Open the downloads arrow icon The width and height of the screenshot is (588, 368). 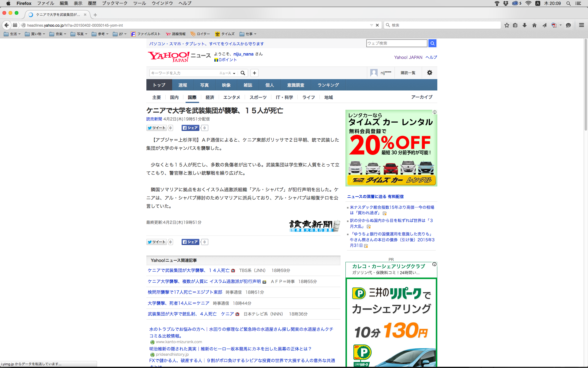pos(525,25)
